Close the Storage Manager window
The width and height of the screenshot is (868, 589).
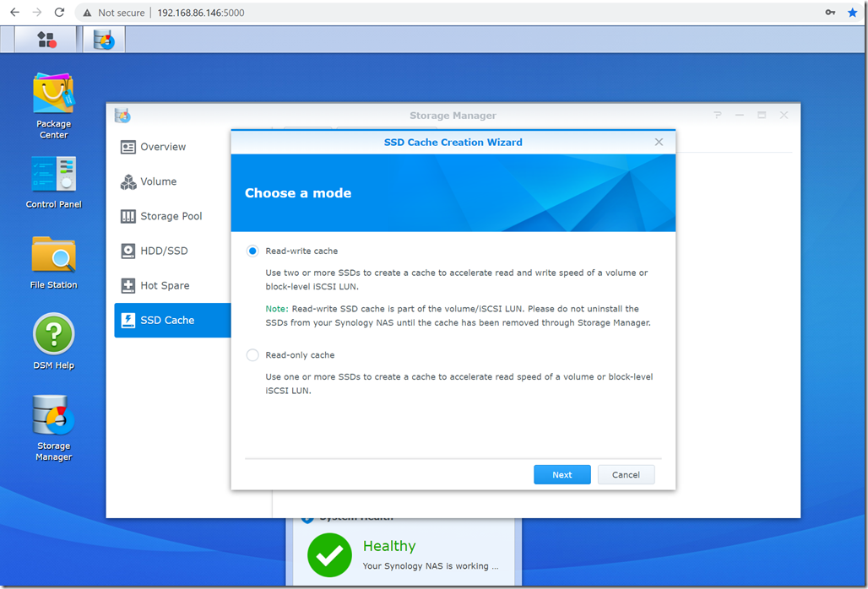pos(784,115)
